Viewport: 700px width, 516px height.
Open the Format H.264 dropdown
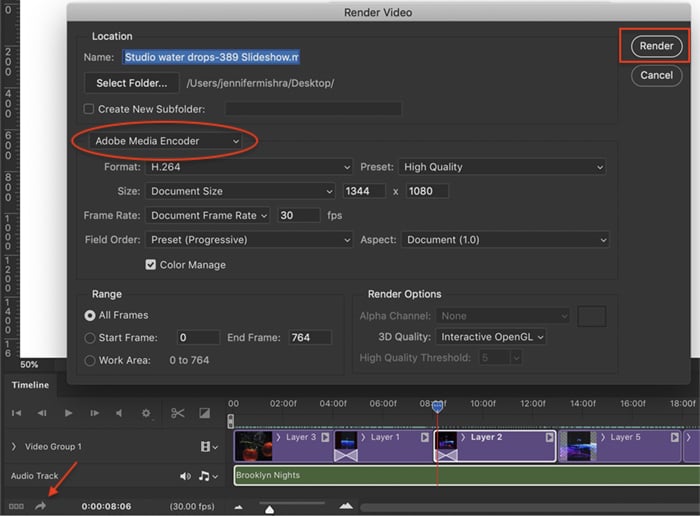(x=249, y=167)
